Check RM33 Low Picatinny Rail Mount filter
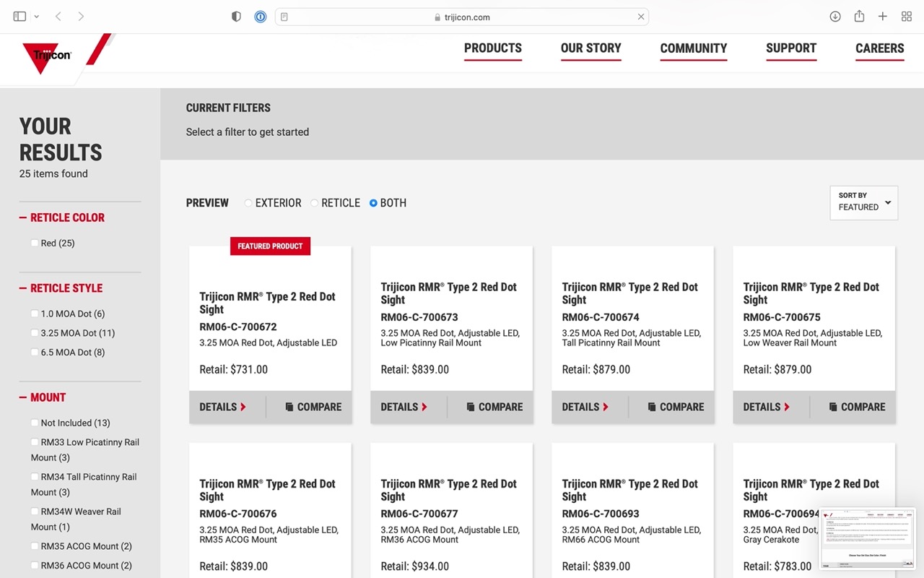Screen dimensions: 924x578 (x=35, y=442)
